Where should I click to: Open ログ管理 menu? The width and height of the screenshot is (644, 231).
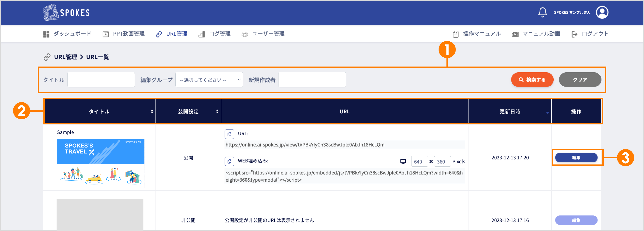click(220, 34)
